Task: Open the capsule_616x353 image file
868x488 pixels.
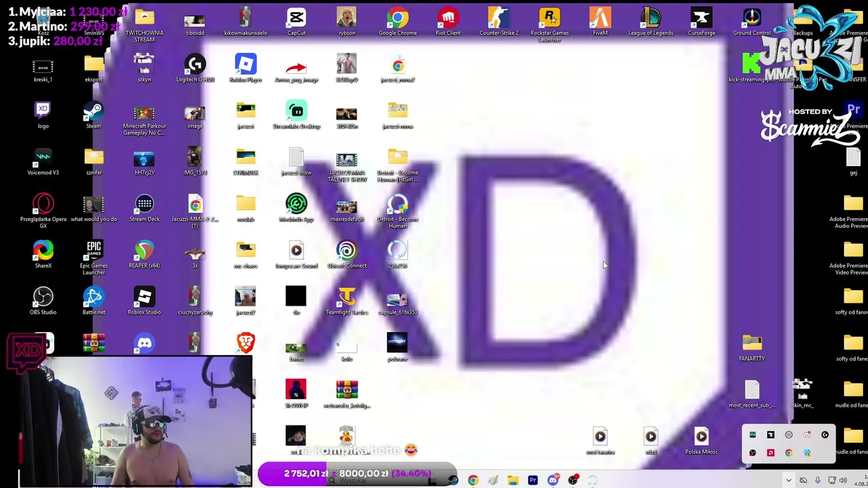Action: pyautogui.click(x=397, y=302)
